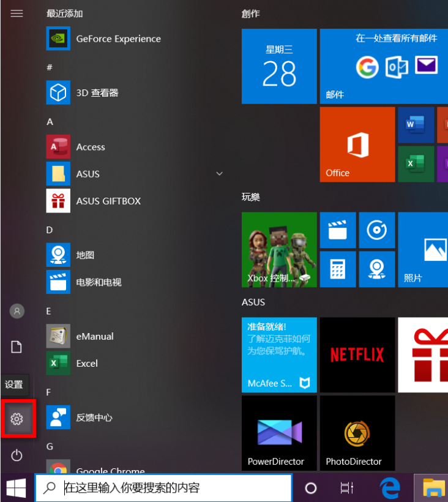Open the calculator tile
Screen dimensions: 448x502
tap(337, 269)
